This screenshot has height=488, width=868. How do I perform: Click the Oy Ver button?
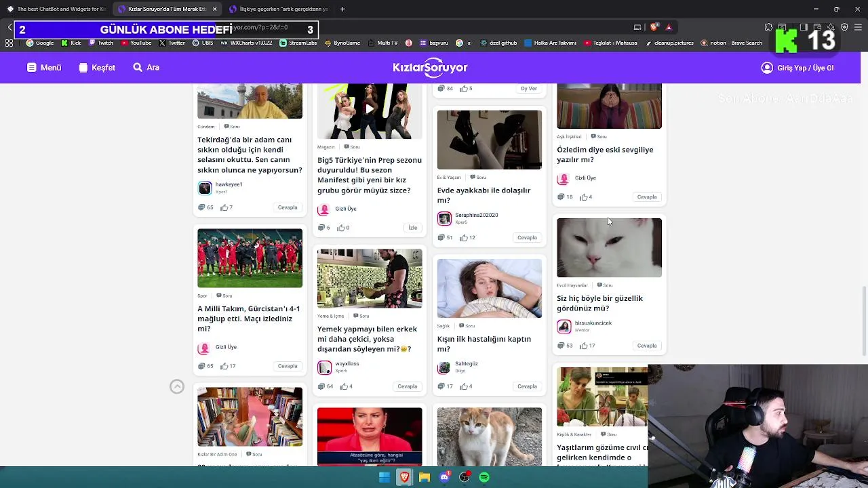[x=529, y=89]
